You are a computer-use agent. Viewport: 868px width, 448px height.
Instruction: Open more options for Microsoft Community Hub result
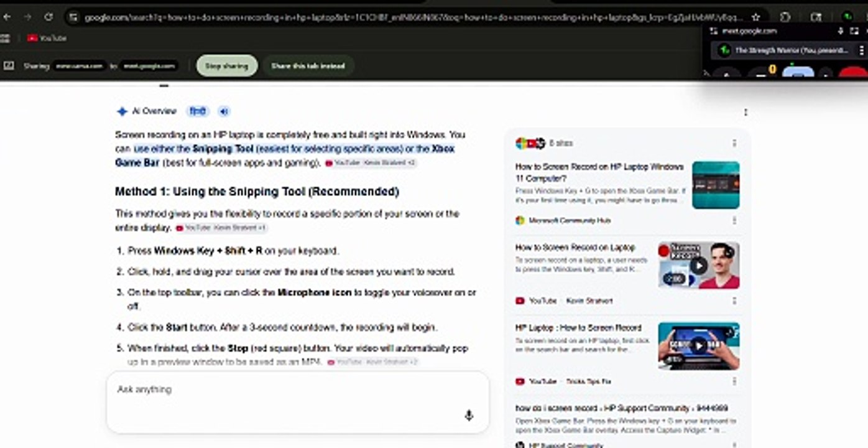click(734, 220)
